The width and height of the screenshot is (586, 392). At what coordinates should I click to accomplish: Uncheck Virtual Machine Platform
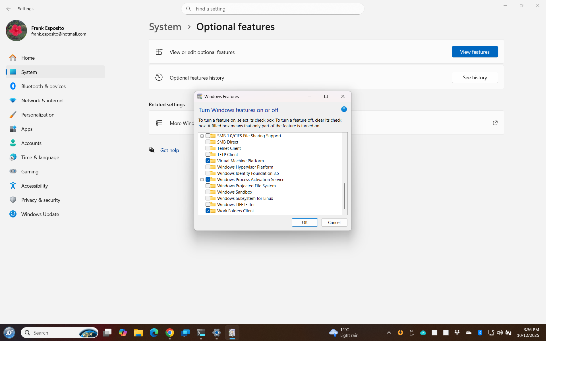[208, 161]
